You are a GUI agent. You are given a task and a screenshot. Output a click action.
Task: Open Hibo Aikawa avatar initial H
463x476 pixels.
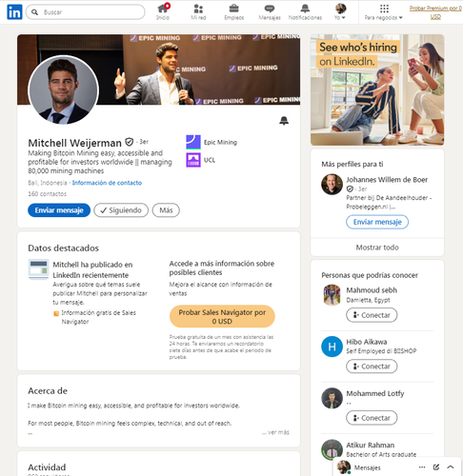tap(332, 347)
